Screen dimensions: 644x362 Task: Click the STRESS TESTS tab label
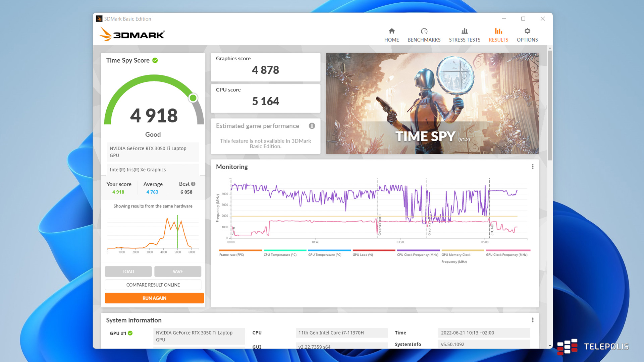click(465, 40)
